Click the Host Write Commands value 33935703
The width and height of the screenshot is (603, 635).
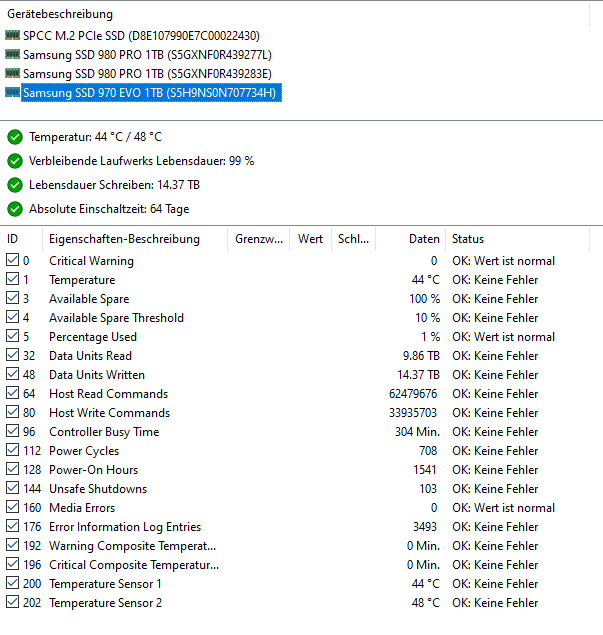pyautogui.click(x=413, y=413)
